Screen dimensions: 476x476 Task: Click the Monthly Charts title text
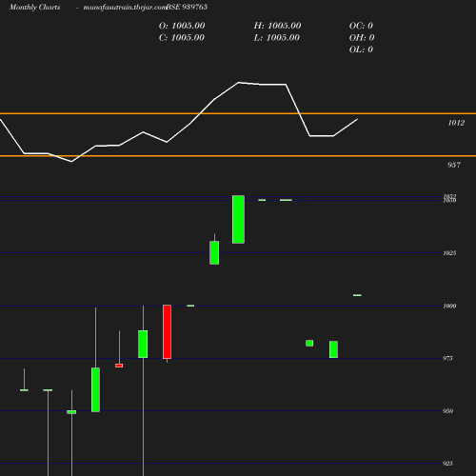click(35, 7)
